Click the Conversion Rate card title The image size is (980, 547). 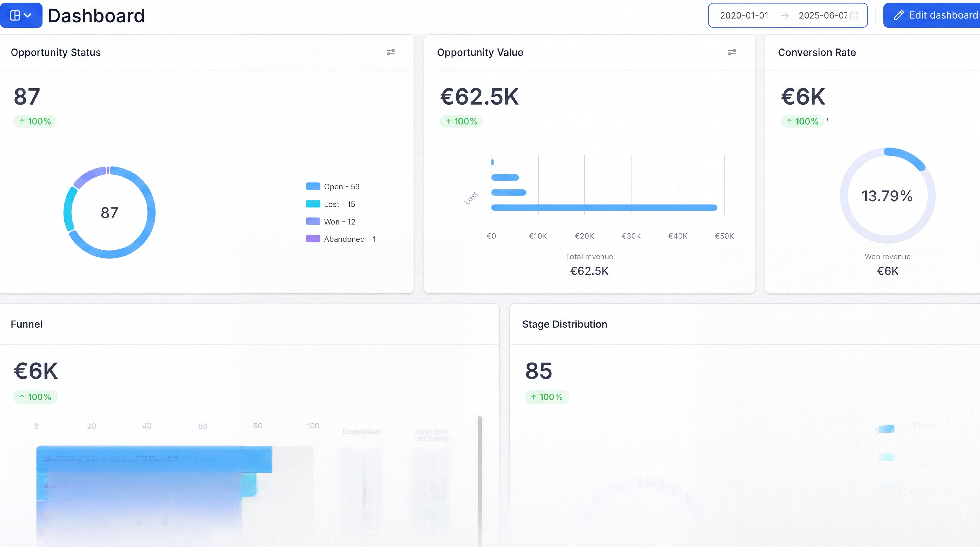click(817, 53)
